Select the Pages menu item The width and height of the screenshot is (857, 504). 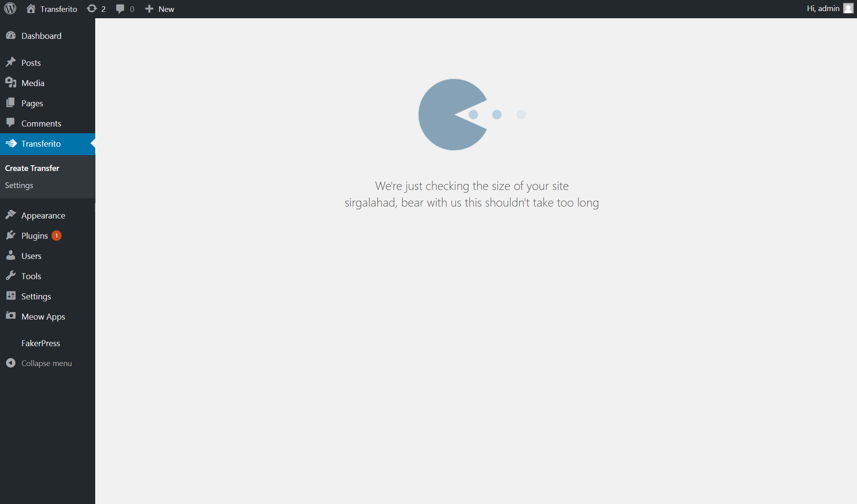pos(32,103)
